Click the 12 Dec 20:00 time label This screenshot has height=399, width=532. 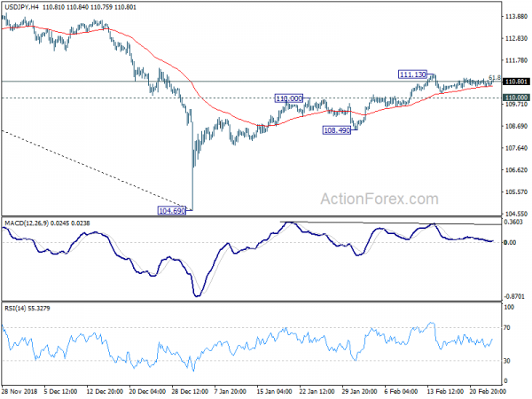105,391
